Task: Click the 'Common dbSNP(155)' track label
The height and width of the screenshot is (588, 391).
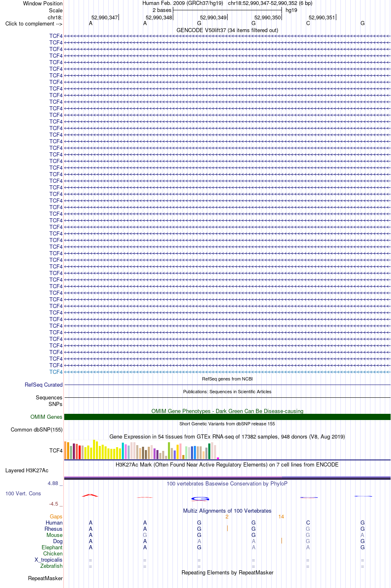Action: [x=37, y=430]
